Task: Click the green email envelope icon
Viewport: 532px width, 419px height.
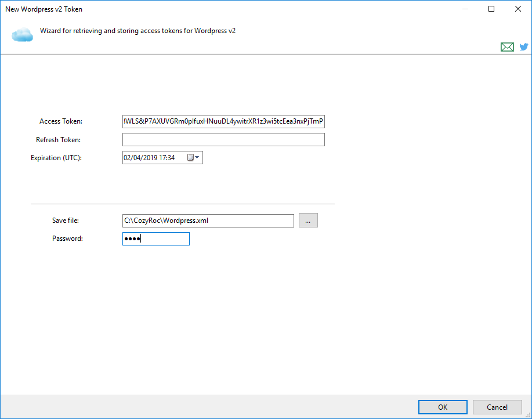Action: click(507, 47)
